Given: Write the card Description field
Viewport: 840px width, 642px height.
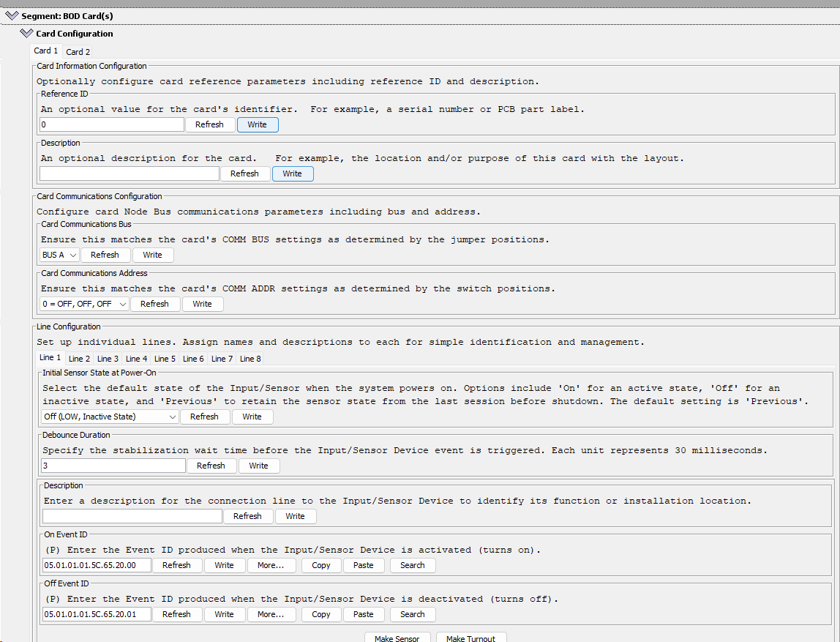Looking at the screenshot, I should pyautogui.click(x=293, y=173).
